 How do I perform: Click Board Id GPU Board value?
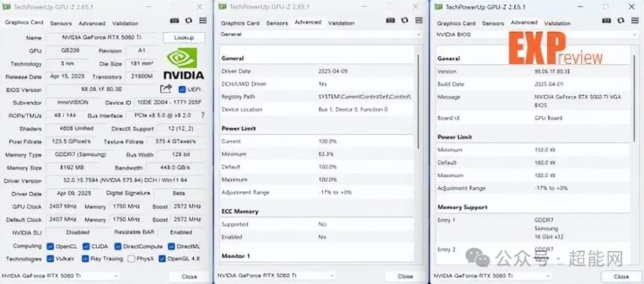[548, 118]
